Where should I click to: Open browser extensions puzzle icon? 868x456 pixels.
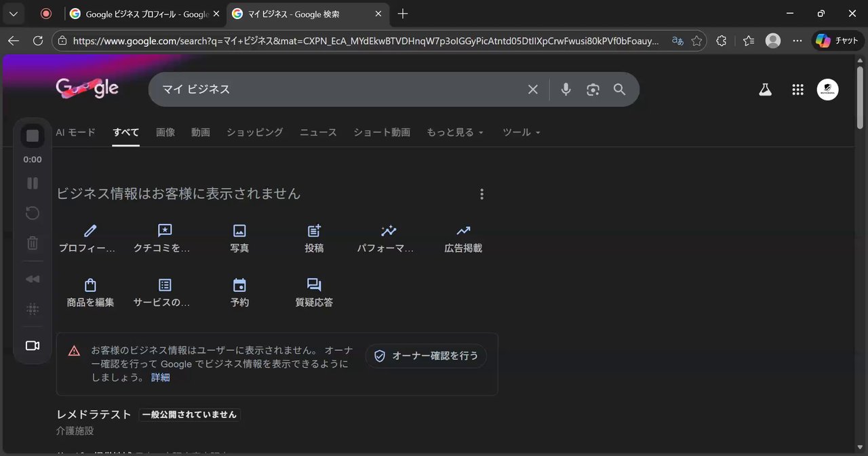[x=722, y=41]
